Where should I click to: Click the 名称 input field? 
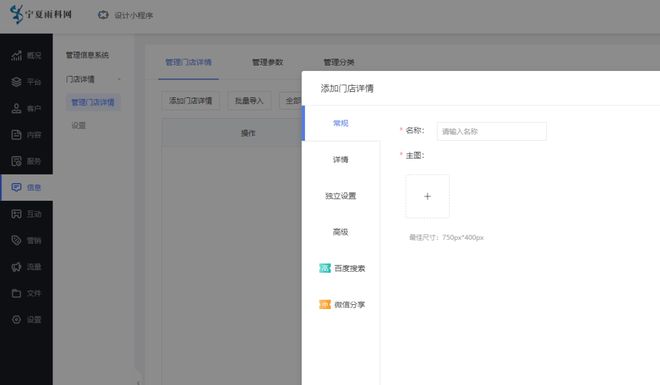(492, 131)
